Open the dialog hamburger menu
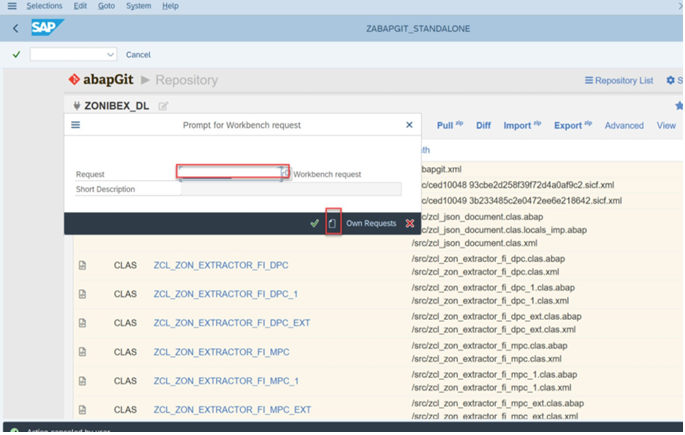The height and width of the screenshot is (435, 685). coord(76,125)
